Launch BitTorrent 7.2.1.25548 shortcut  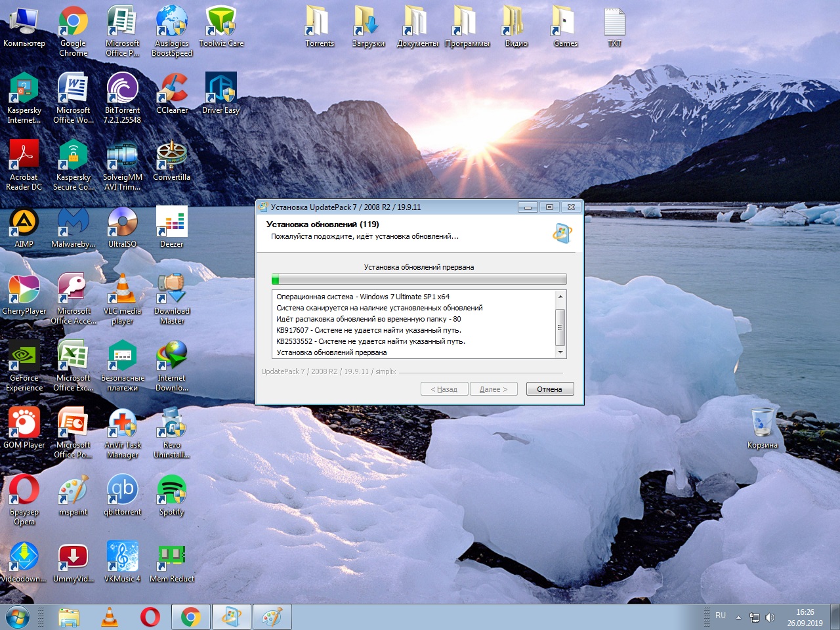pyautogui.click(x=123, y=98)
